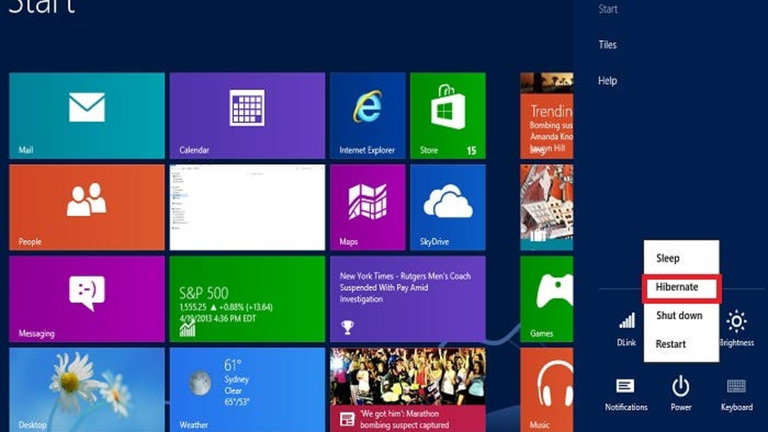Click the Power icon in settings
Screen dimensions: 768x432
(681, 393)
